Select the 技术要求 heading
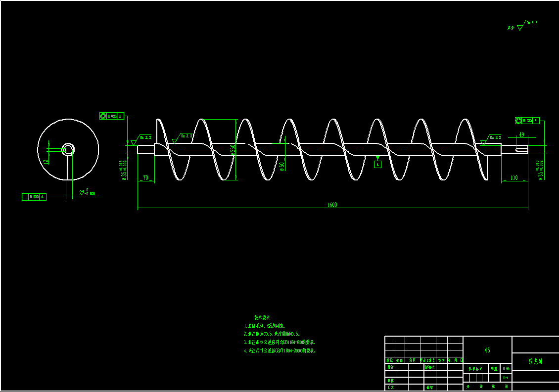This screenshot has height=392, width=559. point(262,317)
